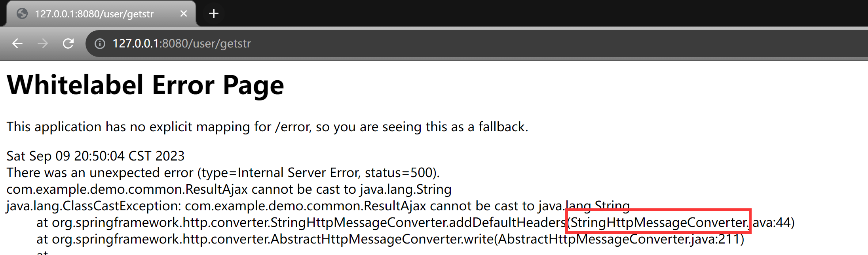Click the ResultAjax cannot be cast message line
This screenshot has height=255, width=868.
229,189
